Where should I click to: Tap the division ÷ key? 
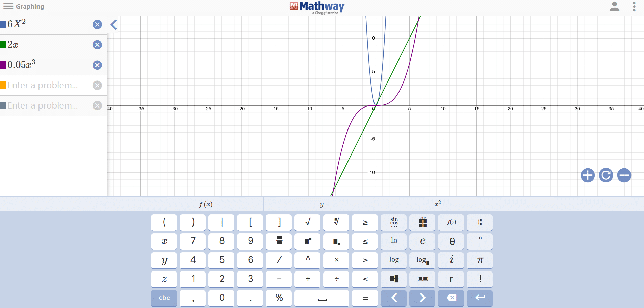tap(337, 279)
